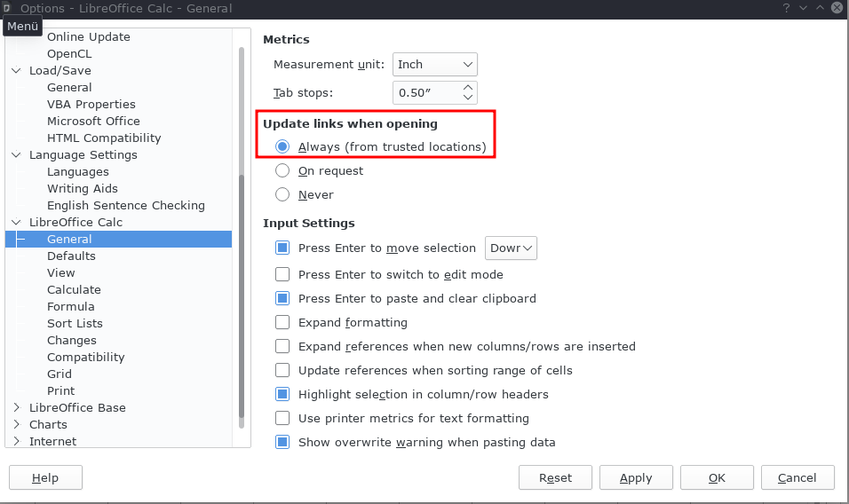Toggle Highlight selection in column/row headers
Image resolution: width=849 pixels, height=504 pixels.
[282, 394]
